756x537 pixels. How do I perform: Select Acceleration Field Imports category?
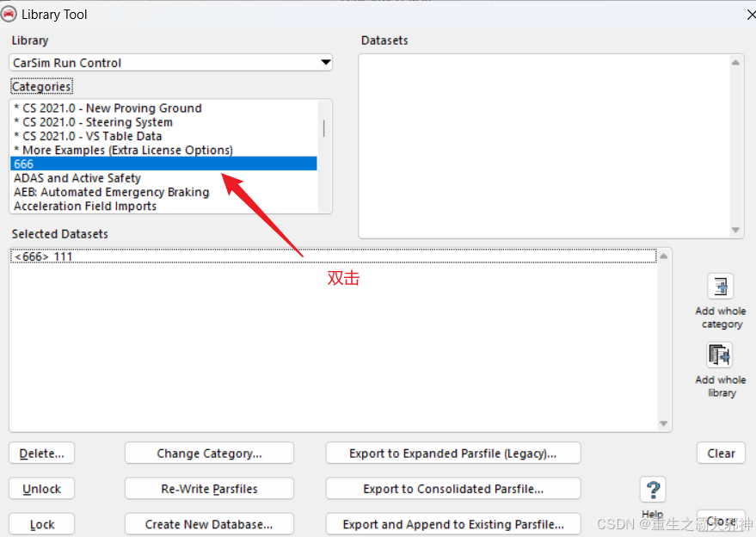[x=163, y=206]
